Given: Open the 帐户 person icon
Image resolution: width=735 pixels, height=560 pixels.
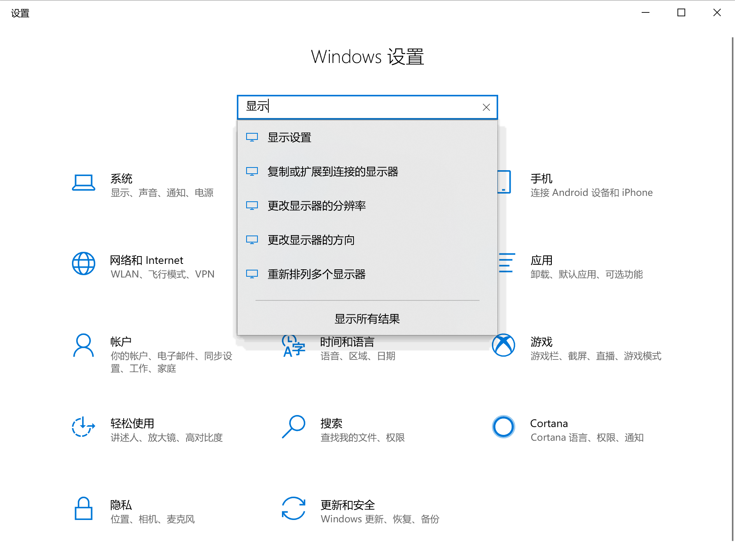Looking at the screenshot, I should click(83, 345).
